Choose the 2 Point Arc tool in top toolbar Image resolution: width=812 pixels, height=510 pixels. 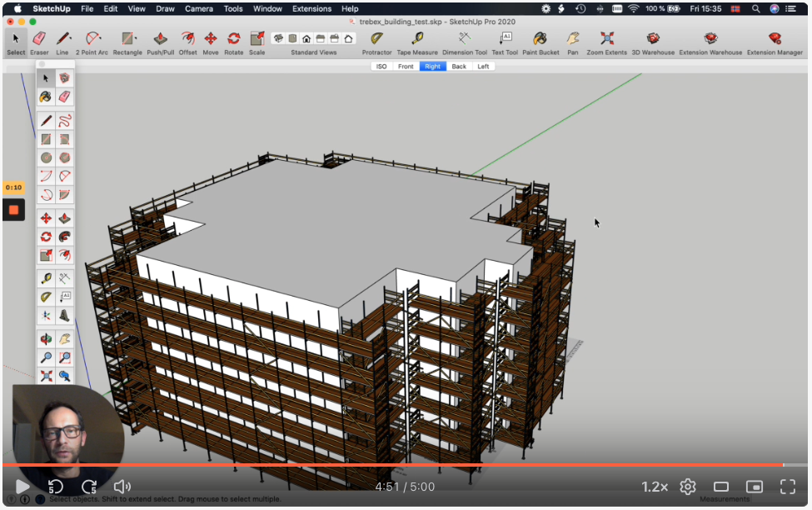click(92, 43)
